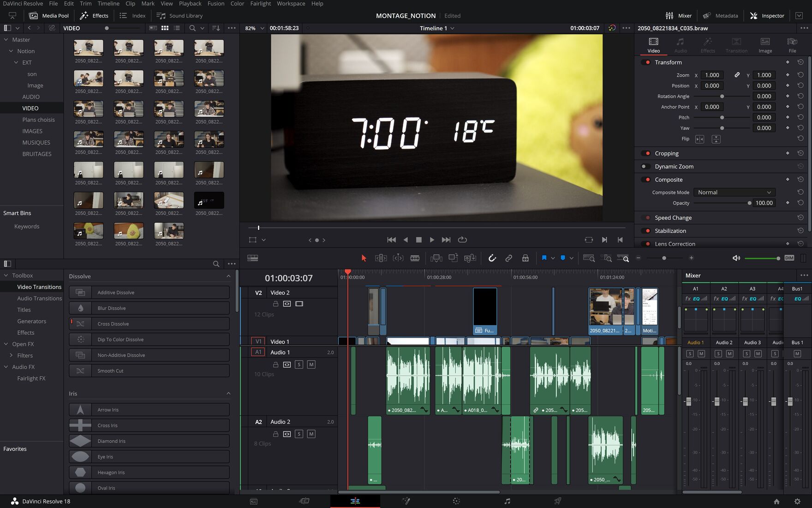Add a blue marker on timeline
The image size is (812, 508).
pos(563,258)
